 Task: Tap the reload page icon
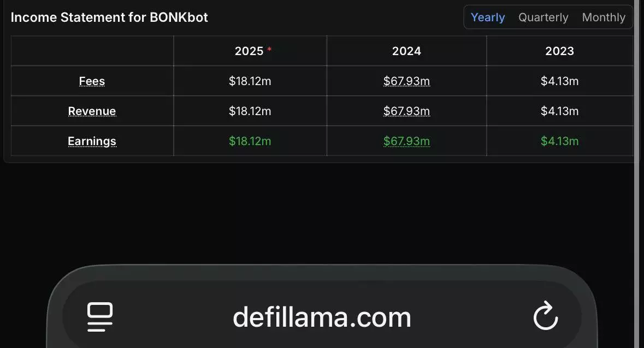(545, 317)
